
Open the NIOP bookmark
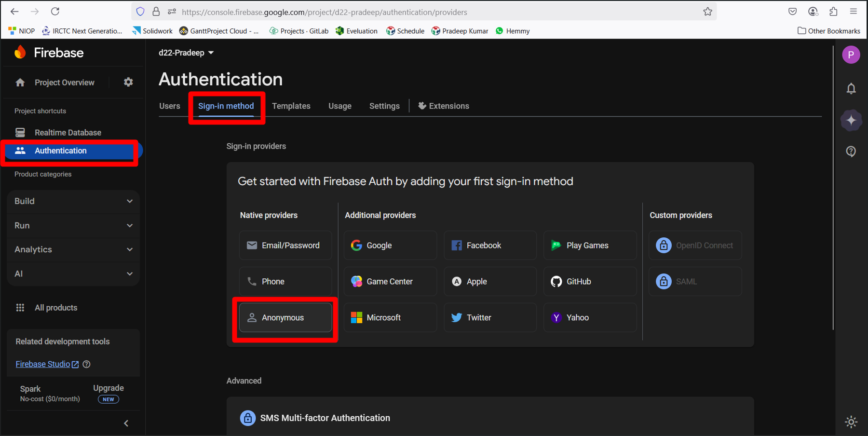click(x=22, y=31)
